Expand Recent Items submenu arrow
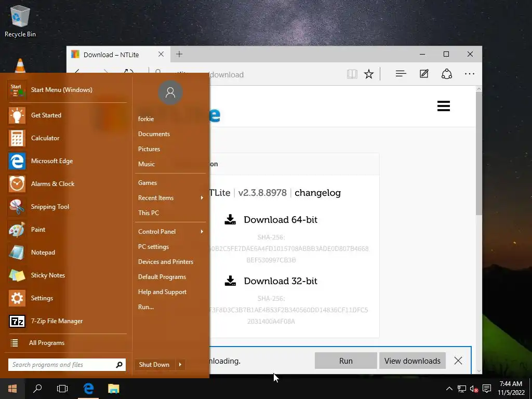532x399 pixels. point(202,198)
